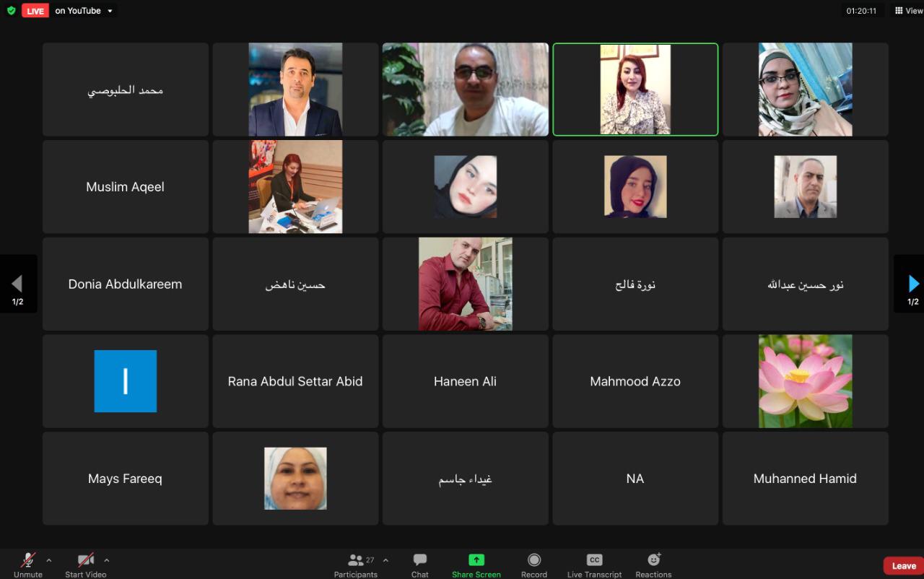The image size is (924, 579).
Task: Click the green encryption shield icon
Action: 11,11
